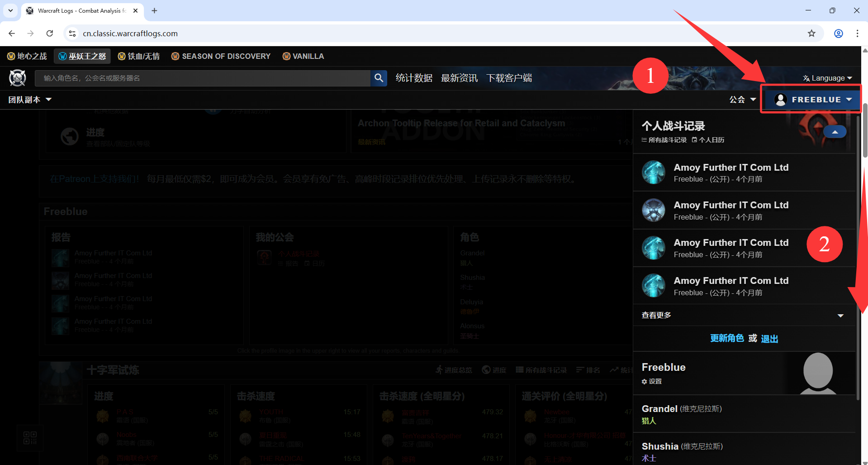
Task: Open 设置 settings under Freeblue
Action: [652, 381]
